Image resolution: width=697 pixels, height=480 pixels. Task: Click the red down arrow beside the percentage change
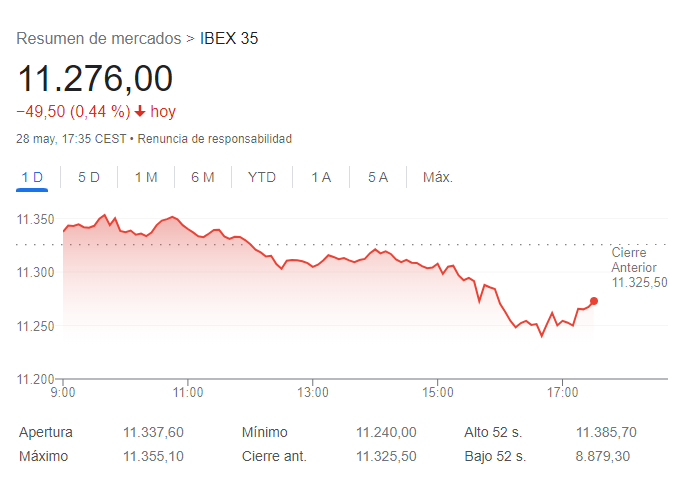(140, 112)
